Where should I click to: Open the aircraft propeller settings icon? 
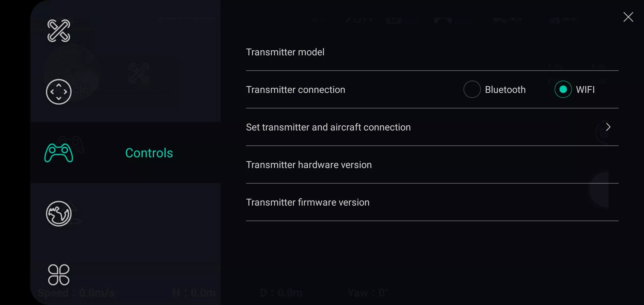click(x=58, y=31)
